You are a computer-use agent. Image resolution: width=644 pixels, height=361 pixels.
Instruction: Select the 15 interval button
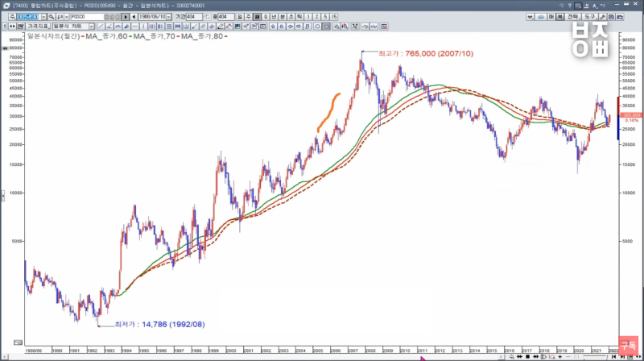[x=334, y=17]
